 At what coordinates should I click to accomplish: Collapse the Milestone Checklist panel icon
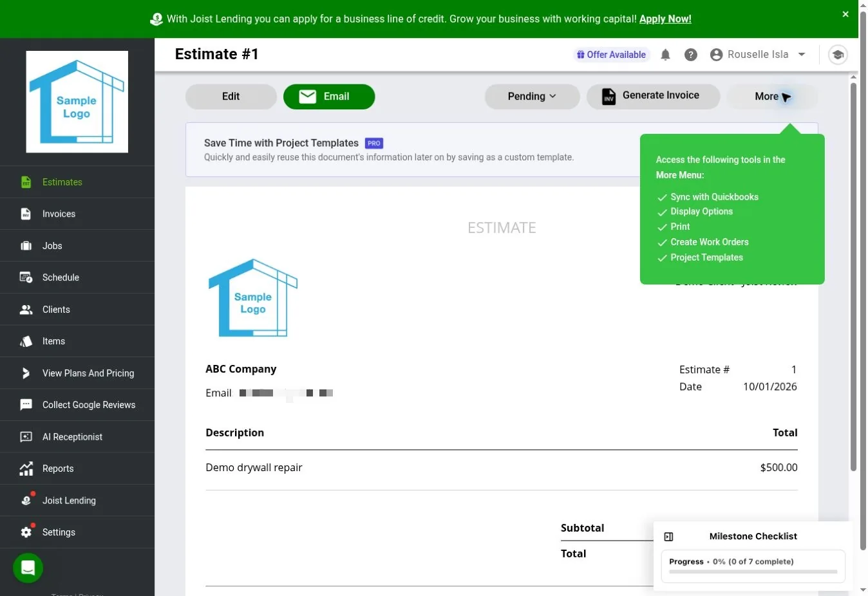click(x=668, y=536)
